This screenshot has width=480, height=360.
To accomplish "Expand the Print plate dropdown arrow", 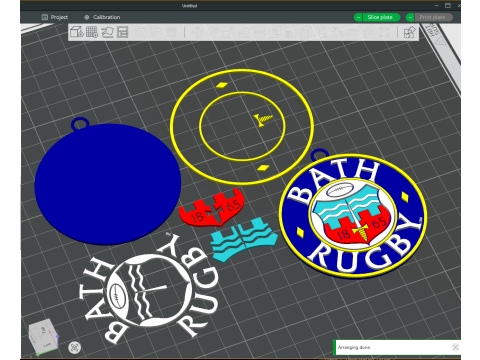I will pyautogui.click(x=410, y=17).
